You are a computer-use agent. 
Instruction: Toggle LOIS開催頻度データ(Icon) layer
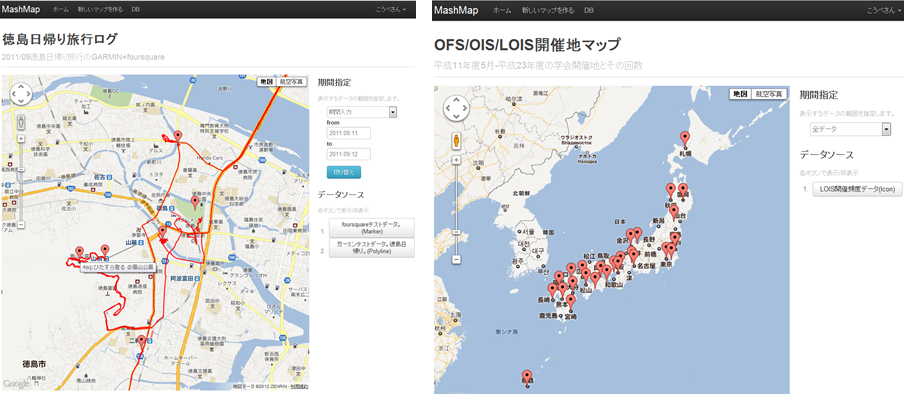pos(857,189)
